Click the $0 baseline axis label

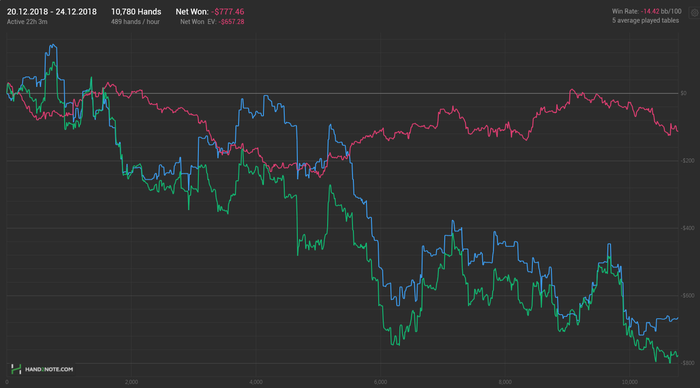(x=683, y=93)
